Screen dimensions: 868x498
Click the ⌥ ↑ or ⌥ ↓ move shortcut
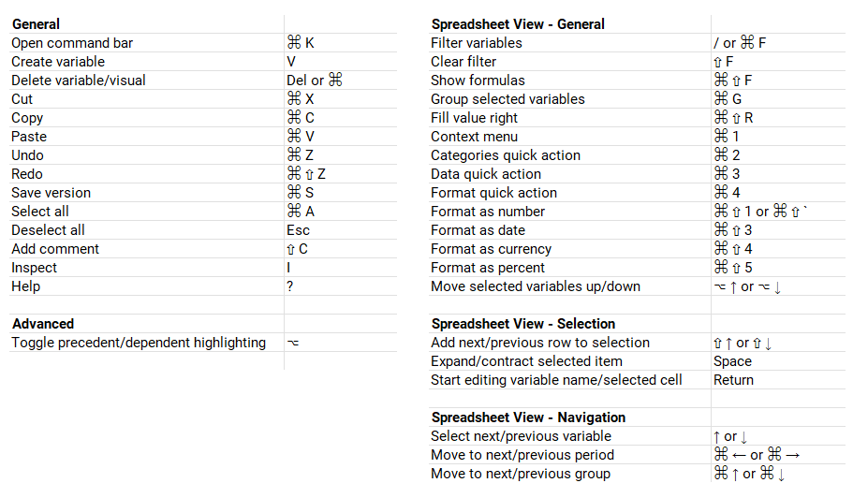[x=747, y=286]
